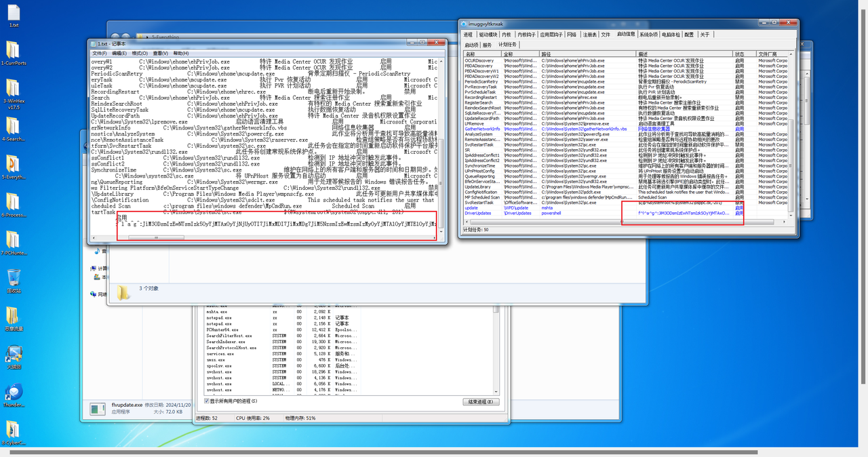Select the PeriodicScanRetry task row

(x=625, y=81)
